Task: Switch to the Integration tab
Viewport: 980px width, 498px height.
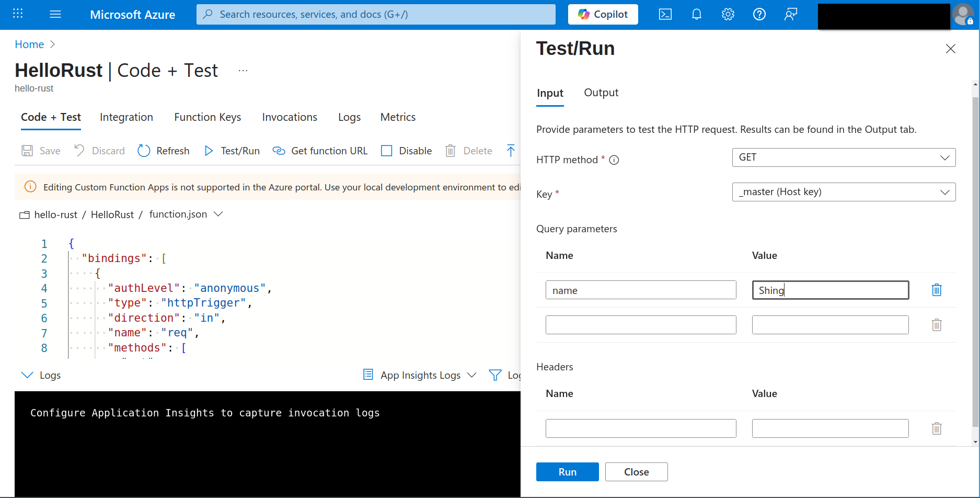Action: 126,117
